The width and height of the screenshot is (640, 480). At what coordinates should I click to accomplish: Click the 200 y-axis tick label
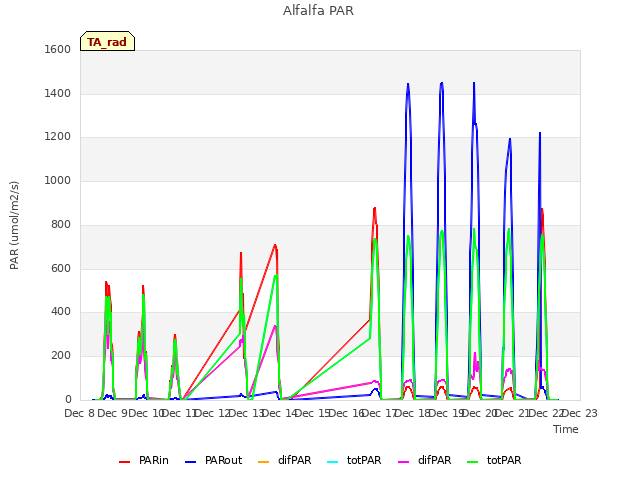pos(61,356)
